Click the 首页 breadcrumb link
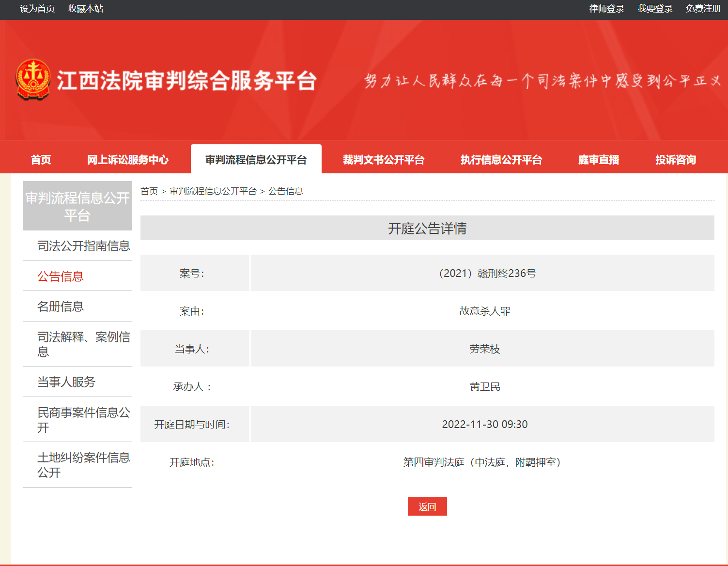The image size is (728, 566). (x=149, y=191)
